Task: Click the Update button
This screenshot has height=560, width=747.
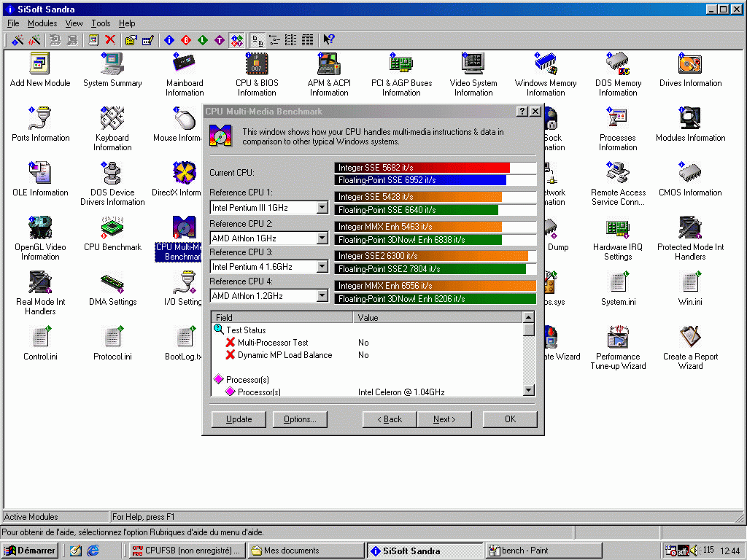Action: [x=239, y=419]
